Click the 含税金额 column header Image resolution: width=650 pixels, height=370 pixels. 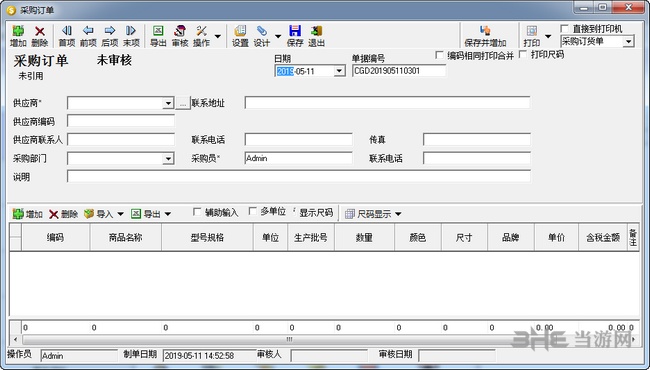[603, 237]
